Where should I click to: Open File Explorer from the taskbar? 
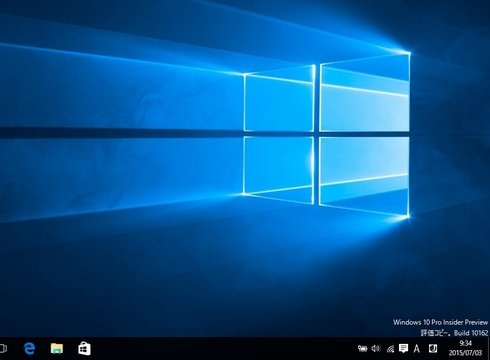point(57,349)
